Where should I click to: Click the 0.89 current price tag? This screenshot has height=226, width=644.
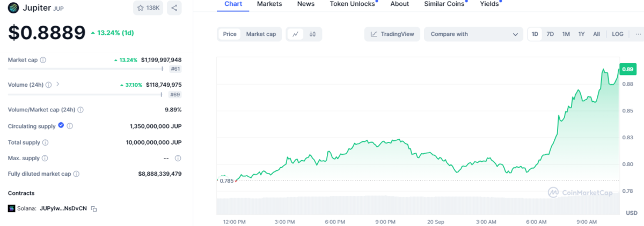[x=627, y=69]
